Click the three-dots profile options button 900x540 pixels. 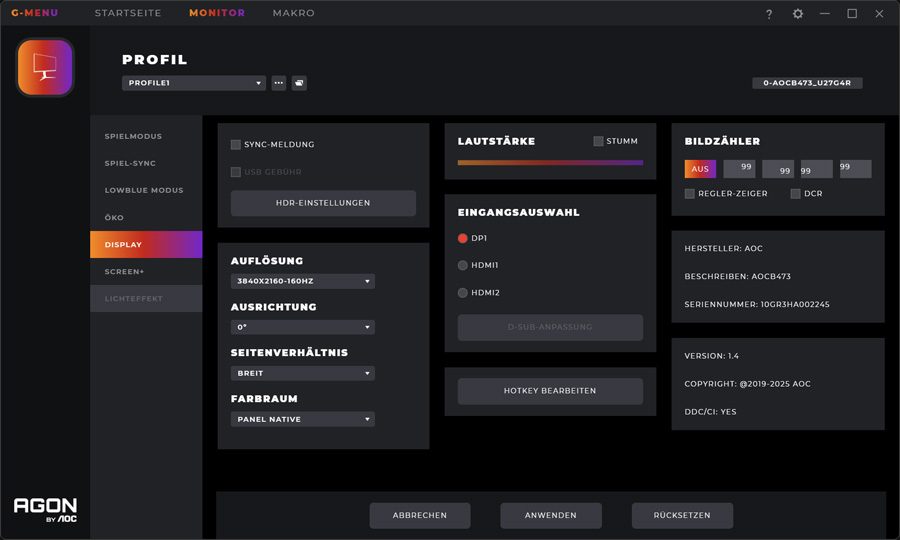[x=279, y=83]
